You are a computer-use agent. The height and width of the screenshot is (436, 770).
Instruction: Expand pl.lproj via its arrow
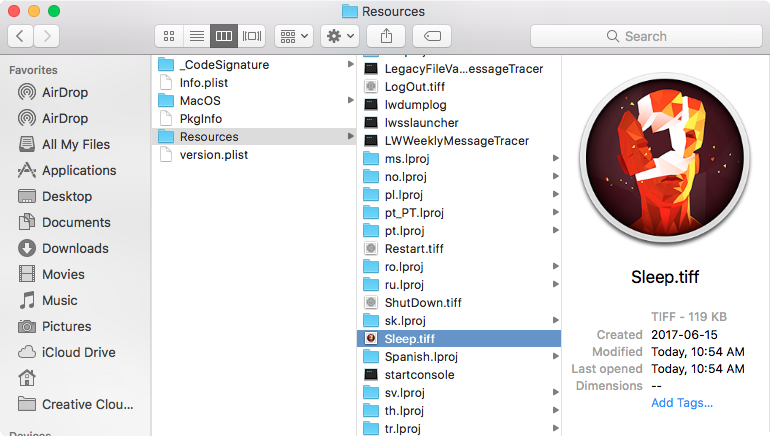click(555, 194)
